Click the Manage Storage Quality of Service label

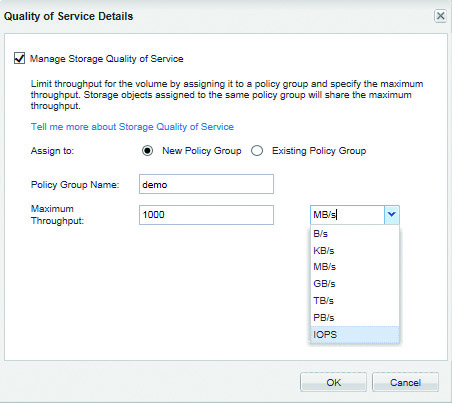click(x=107, y=59)
